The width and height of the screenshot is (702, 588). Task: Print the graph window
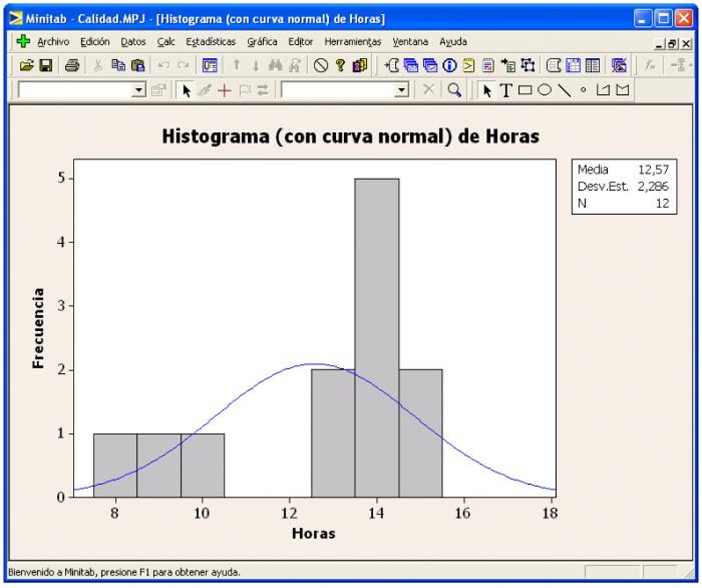(72, 66)
